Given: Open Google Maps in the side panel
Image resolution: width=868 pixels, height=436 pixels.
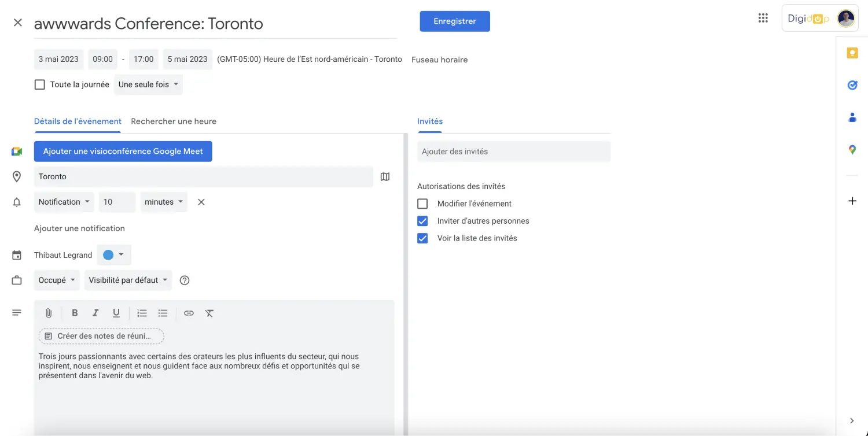Looking at the screenshot, I should [852, 150].
